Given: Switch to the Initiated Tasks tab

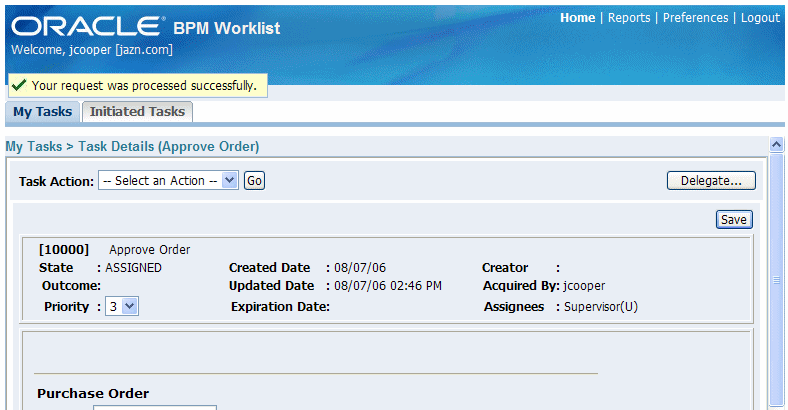Looking at the screenshot, I should pyautogui.click(x=137, y=112).
